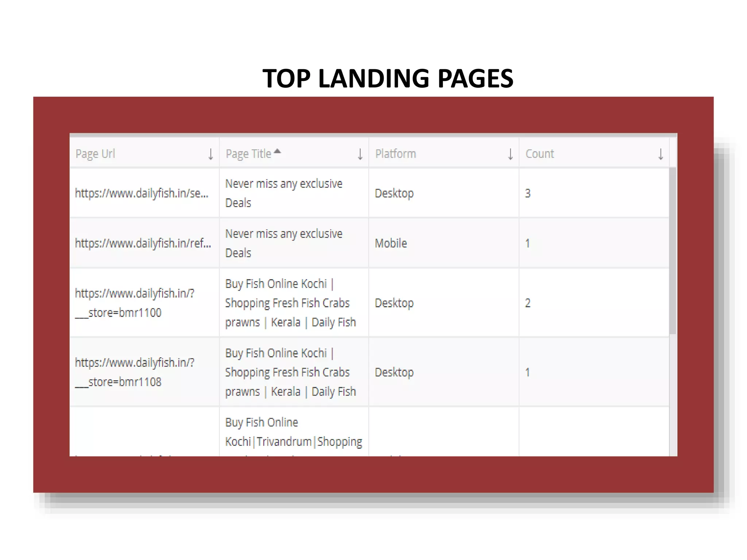Image resolution: width=747 pixels, height=560 pixels.
Task: Click the ascending triangle beside Page Title
Action: coord(277,151)
